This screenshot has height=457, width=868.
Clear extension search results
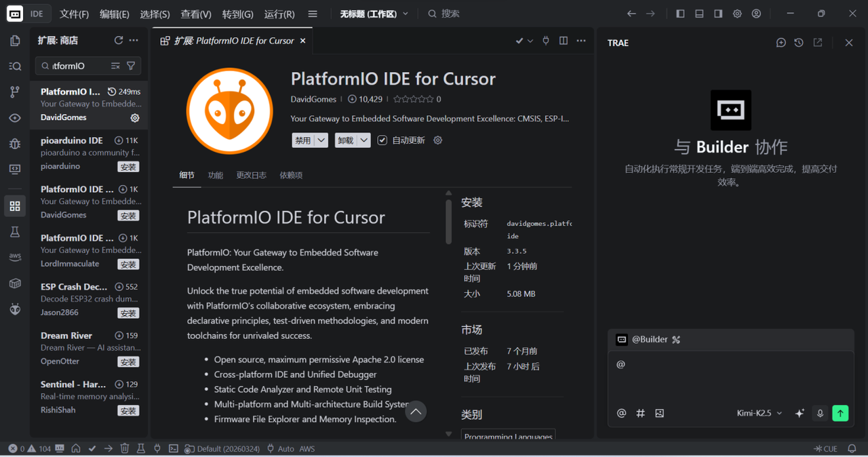click(x=115, y=66)
